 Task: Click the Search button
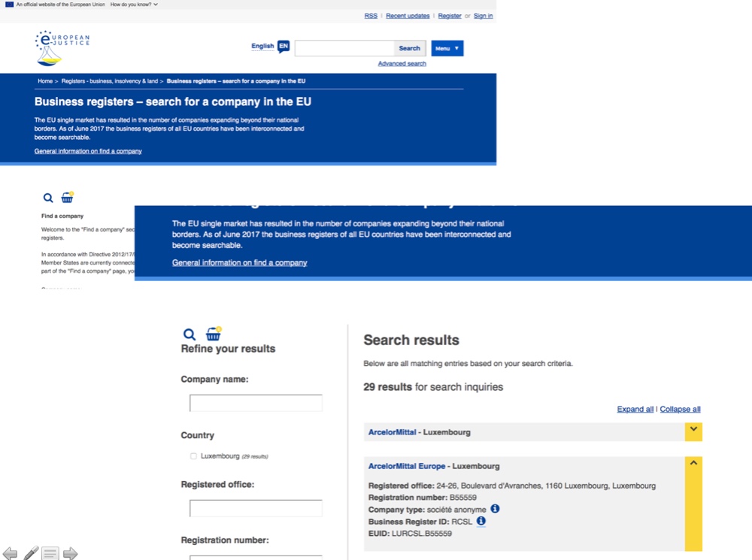(x=410, y=48)
